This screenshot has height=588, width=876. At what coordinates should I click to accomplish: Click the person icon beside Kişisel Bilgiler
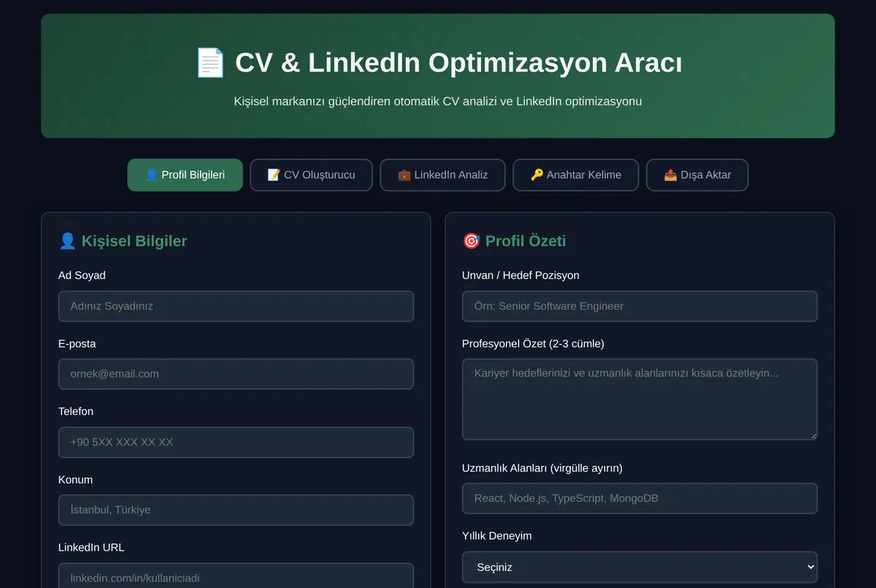(67, 241)
